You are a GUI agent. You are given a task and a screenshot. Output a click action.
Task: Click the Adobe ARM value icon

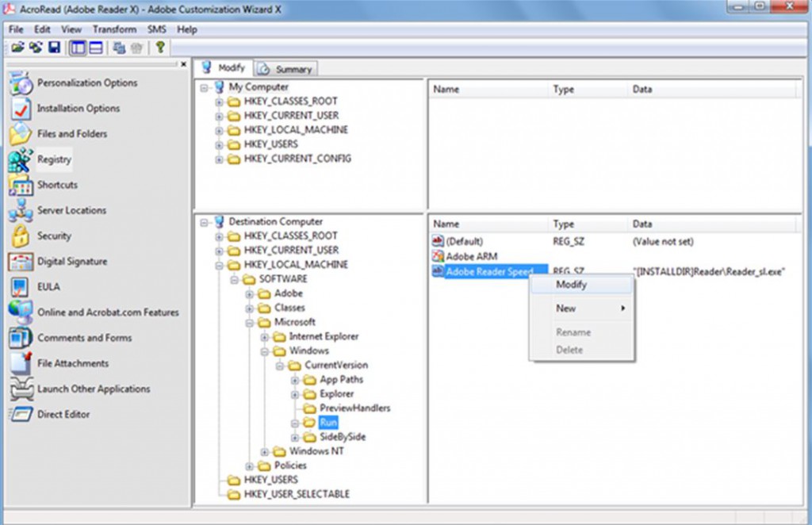(438, 256)
